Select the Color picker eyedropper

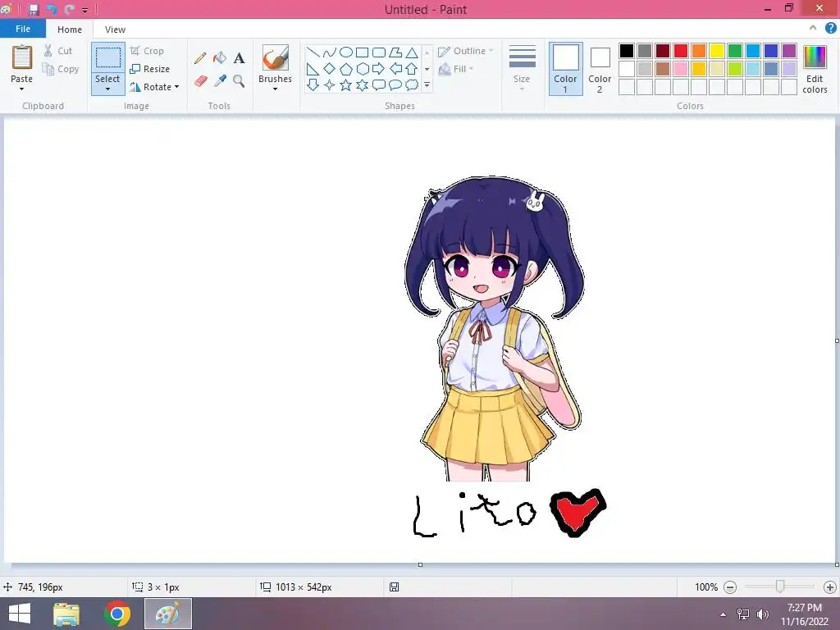coord(220,81)
